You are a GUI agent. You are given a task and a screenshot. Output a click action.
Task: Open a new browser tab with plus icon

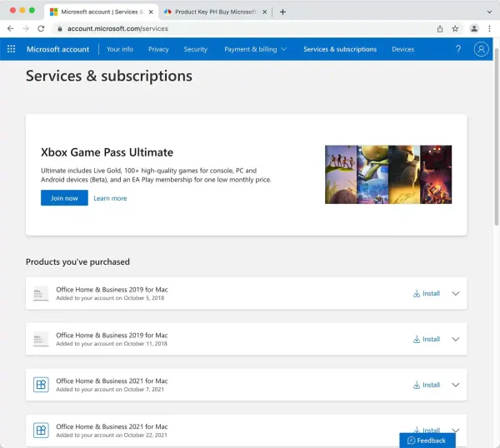click(282, 12)
